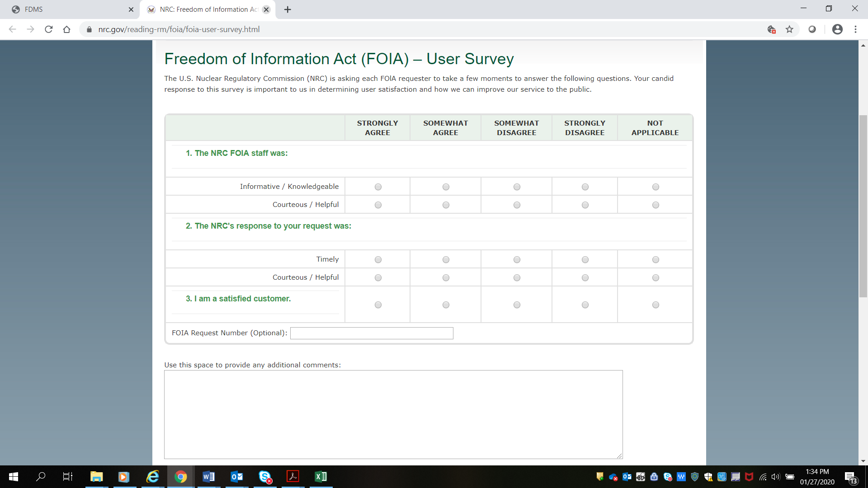
Task: Click the address bar URL
Action: point(179,29)
